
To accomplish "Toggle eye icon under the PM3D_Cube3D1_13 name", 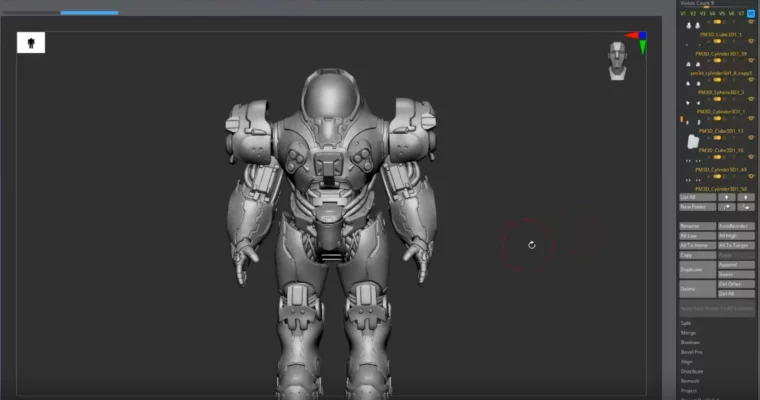I will 752,138.
